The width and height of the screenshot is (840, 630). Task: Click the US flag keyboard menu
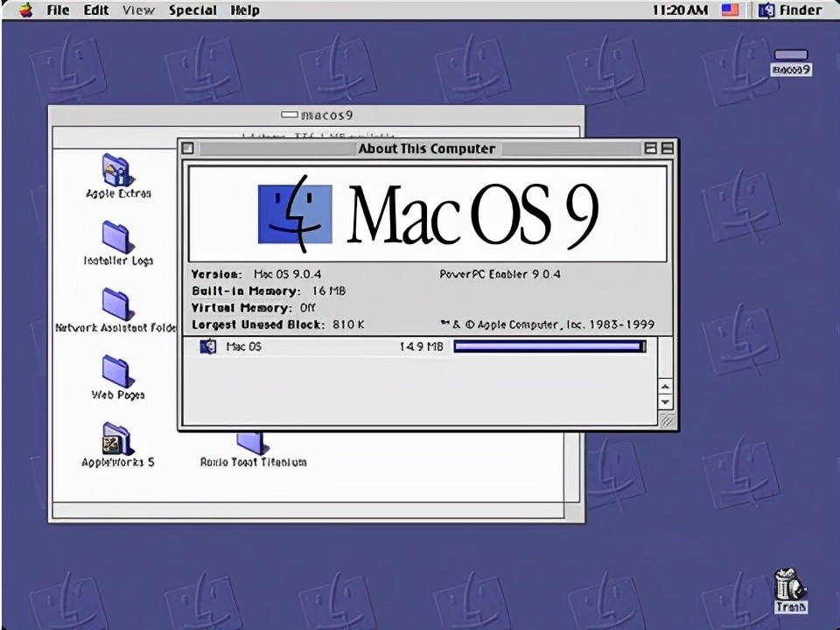[730, 10]
